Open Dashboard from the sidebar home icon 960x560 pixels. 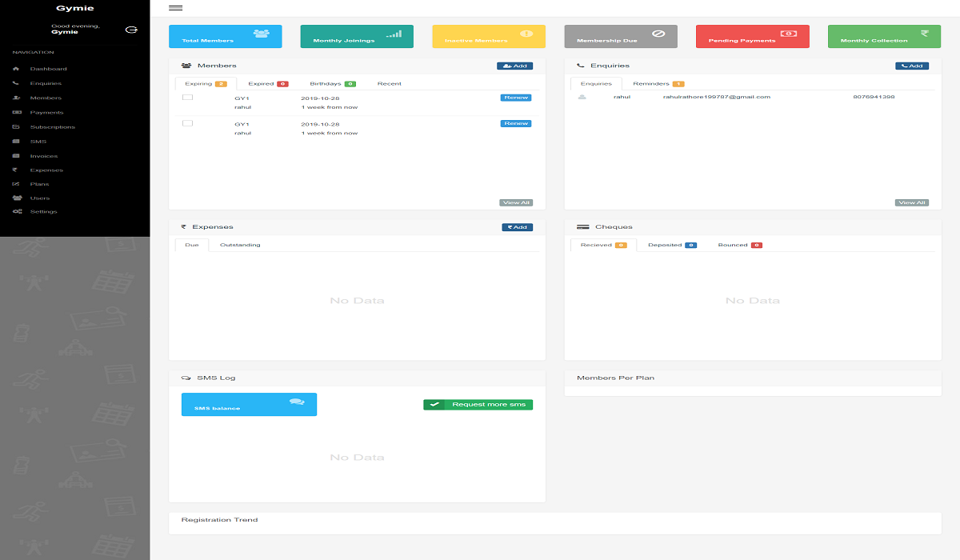pos(16,69)
